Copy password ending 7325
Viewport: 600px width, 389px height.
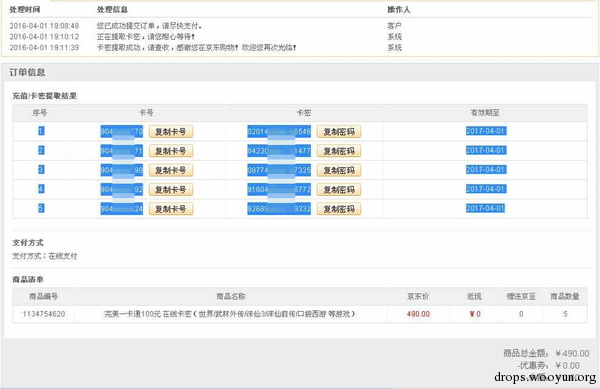point(339,170)
